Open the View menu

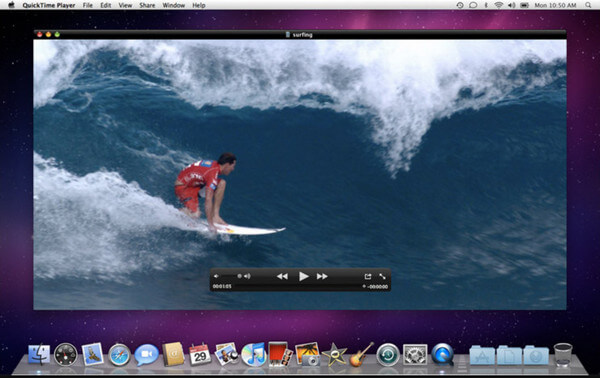(x=125, y=5)
